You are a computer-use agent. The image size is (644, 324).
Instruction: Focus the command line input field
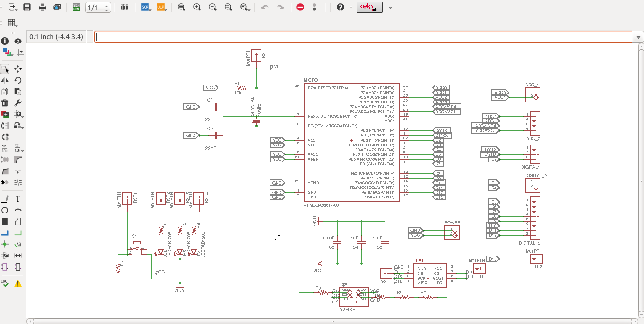(363, 37)
